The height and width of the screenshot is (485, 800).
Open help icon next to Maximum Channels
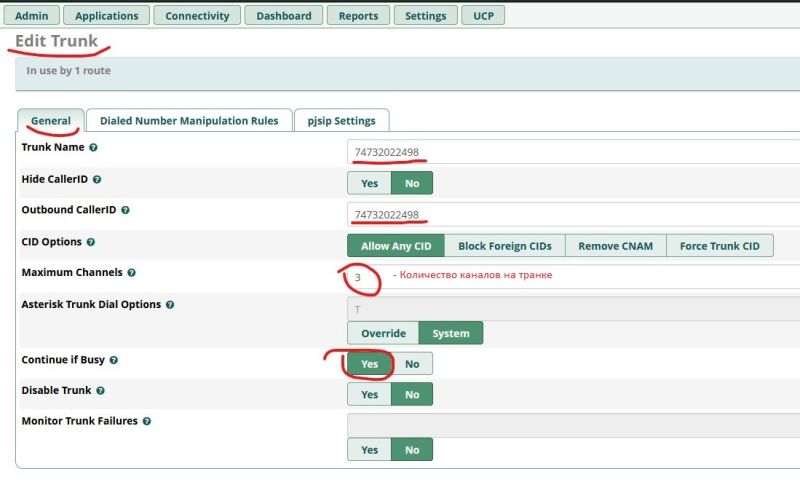[132, 273]
